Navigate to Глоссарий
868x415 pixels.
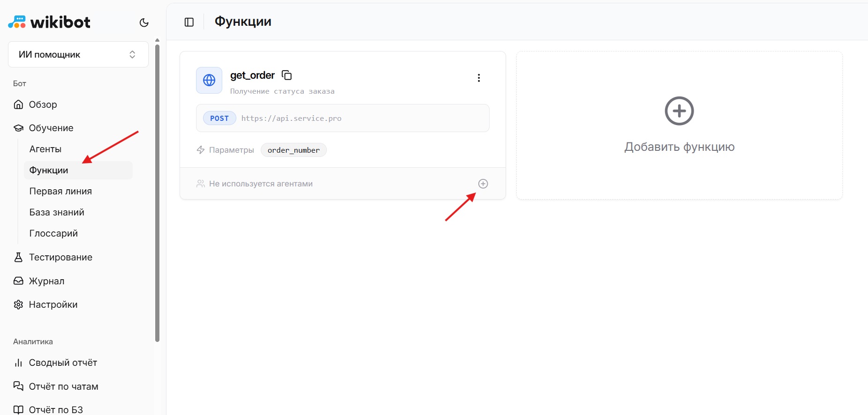(53, 233)
